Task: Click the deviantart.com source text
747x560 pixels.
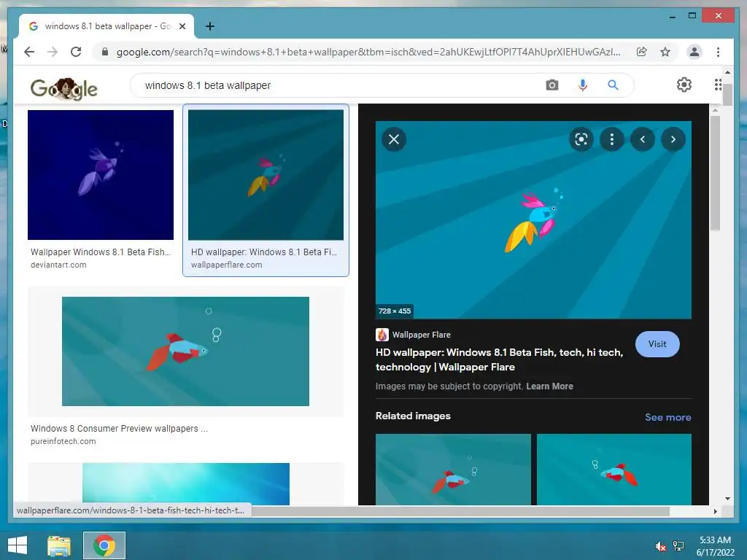Action: click(58, 265)
